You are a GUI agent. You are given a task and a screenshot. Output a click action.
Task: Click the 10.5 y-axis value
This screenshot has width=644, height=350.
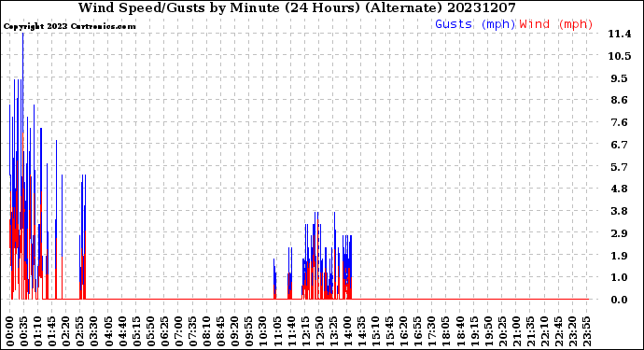click(620, 56)
